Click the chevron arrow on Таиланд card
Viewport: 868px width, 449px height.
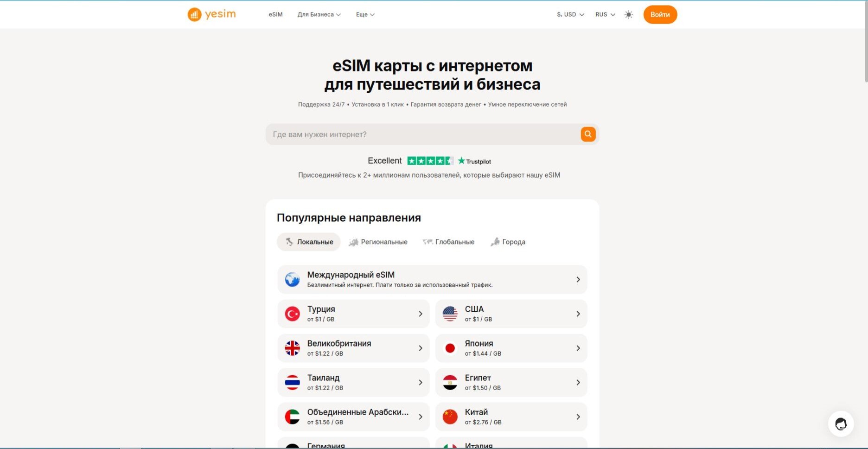click(x=421, y=382)
